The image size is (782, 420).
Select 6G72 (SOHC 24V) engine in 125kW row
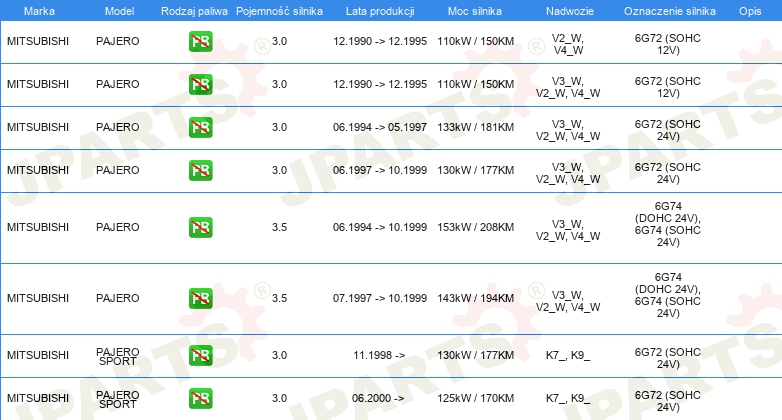pos(668,401)
